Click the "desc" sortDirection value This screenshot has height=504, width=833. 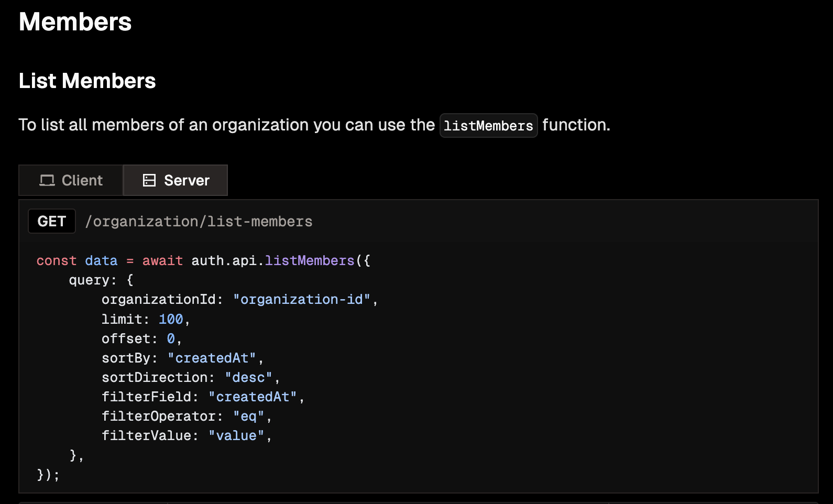click(x=248, y=378)
